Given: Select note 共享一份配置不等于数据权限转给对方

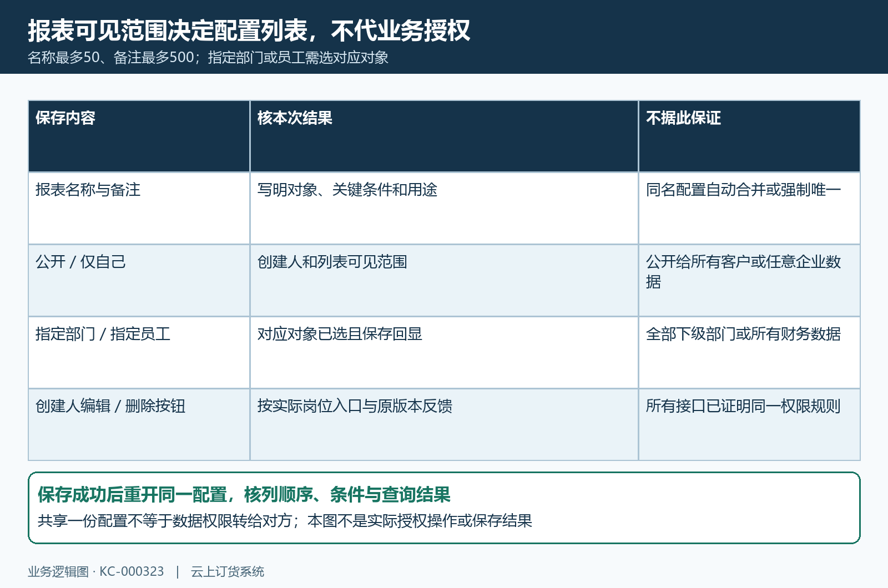Looking at the screenshot, I should 165,521.
